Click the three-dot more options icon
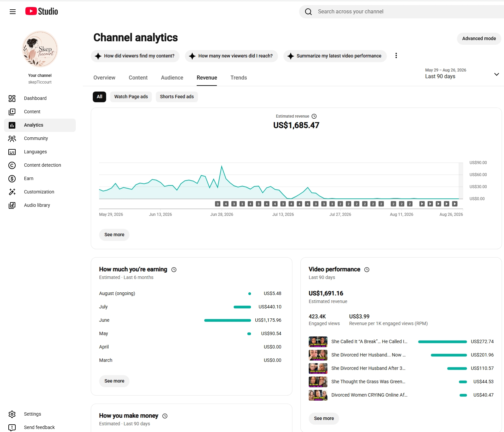This screenshot has width=504, height=432. [x=396, y=56]
